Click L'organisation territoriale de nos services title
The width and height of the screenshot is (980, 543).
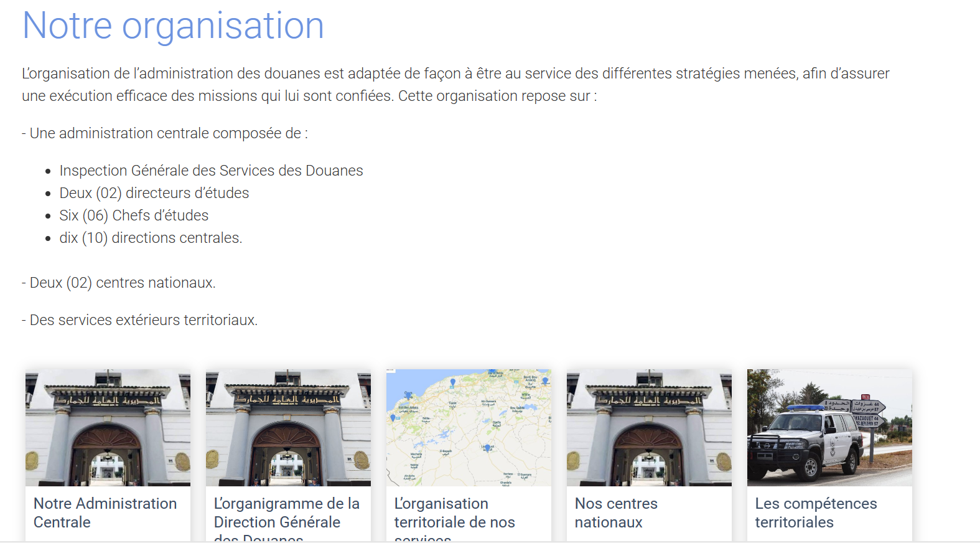point(455,518)
